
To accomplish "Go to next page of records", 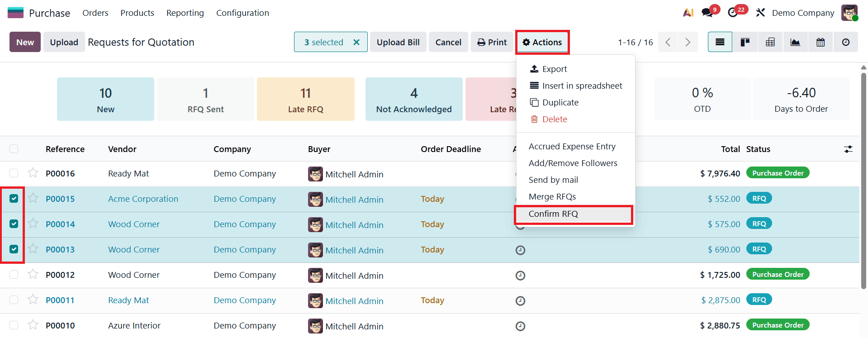I will click(688, 42).
